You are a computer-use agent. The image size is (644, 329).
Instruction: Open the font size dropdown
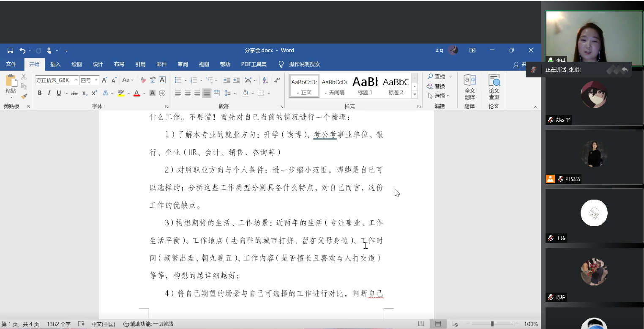(96, 80)
